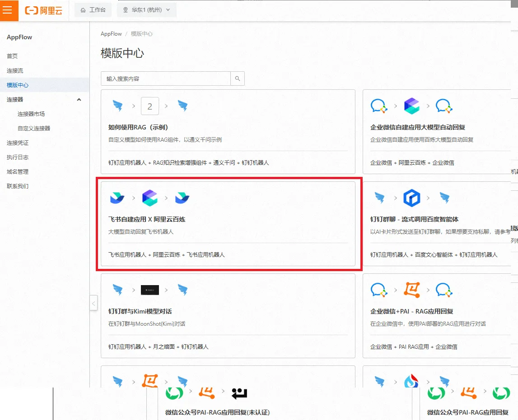The width and height of the screenshot is (518, 420).
Task: Click first Feishu icon in 飞书自建应用 card
Action: 117,198
